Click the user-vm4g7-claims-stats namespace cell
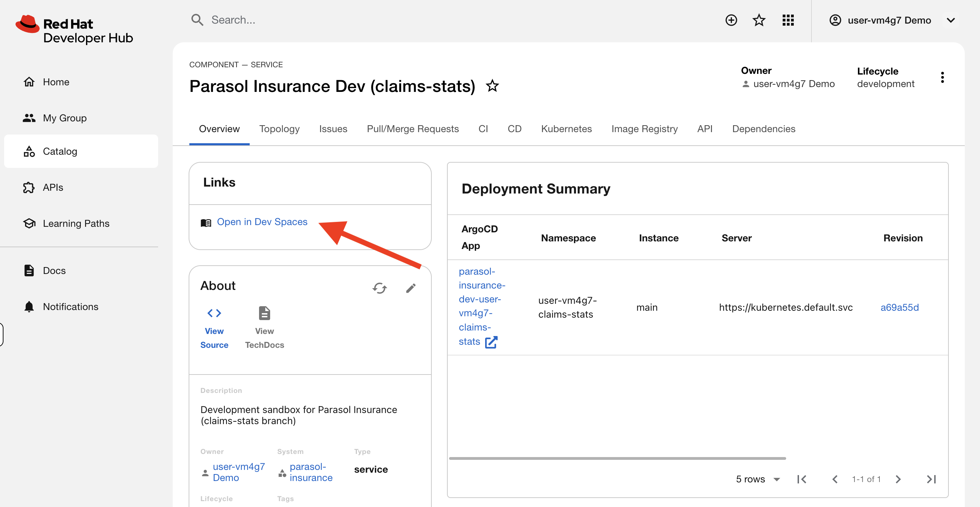 coord(567,307)
